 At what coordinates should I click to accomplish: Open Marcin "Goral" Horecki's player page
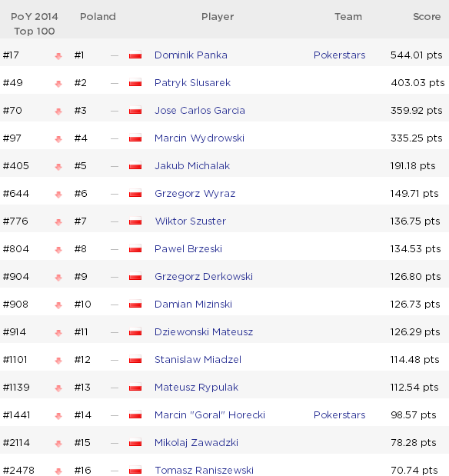click(210, 415)
